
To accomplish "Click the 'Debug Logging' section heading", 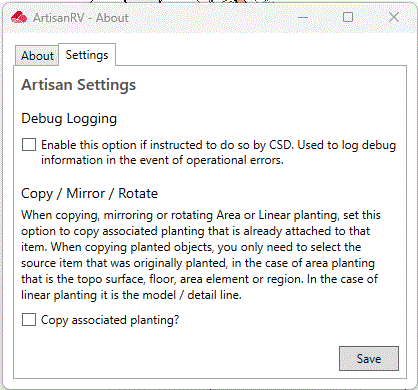I will 69,119.
